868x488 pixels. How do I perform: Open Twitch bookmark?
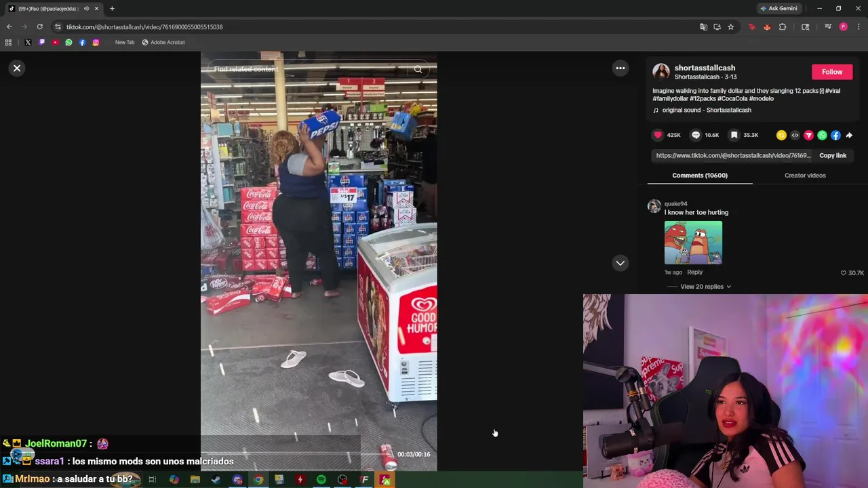pos(41,42)
